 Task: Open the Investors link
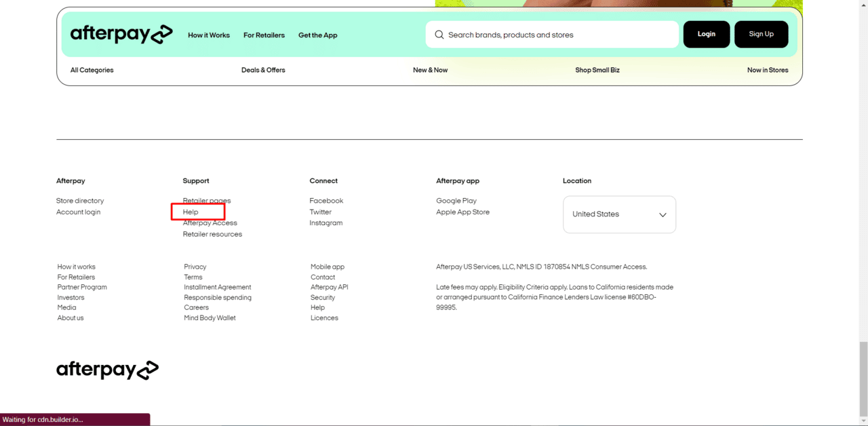[x=71, y=298]
